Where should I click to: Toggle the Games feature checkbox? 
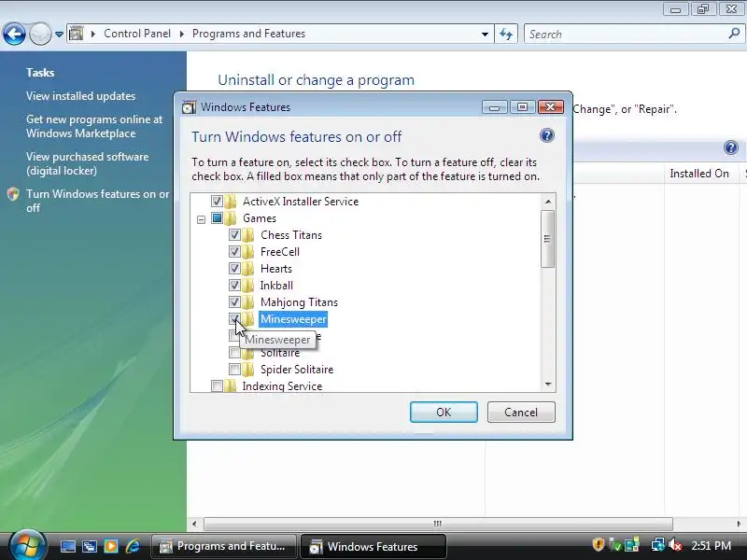click(x=217, y=218)
